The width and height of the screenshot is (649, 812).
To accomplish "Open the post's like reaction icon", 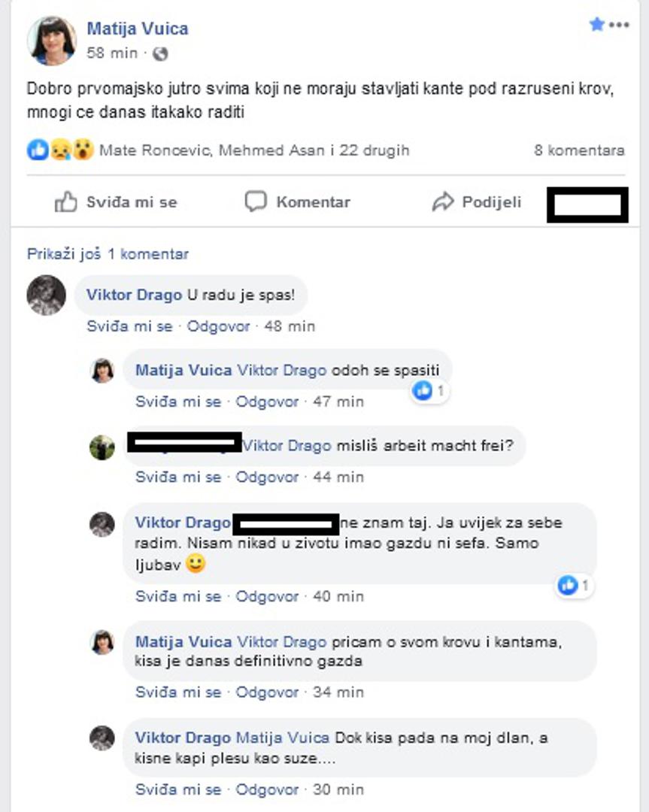I will pyautogui.click(x=38, y=150).
